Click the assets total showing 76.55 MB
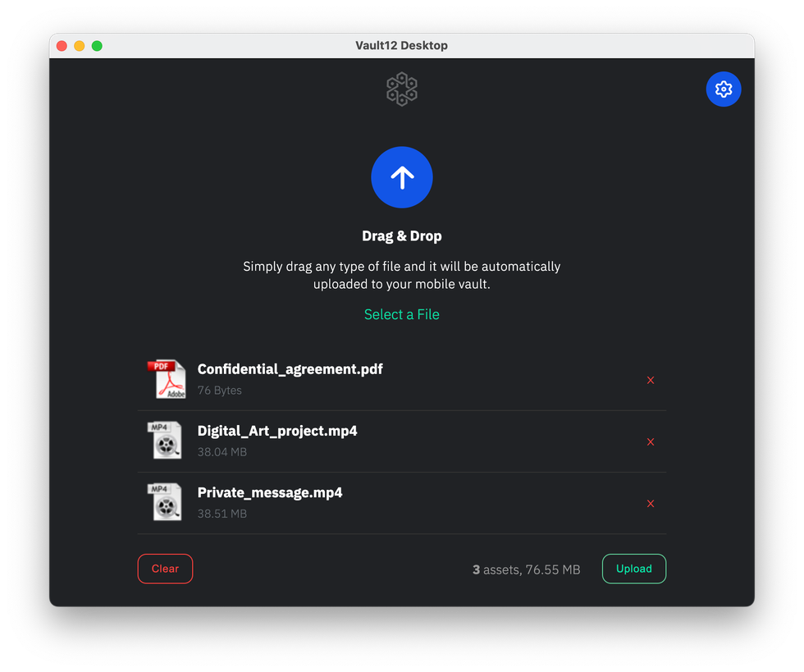The width and height of the screenshot is (804, 672). tap(527, 569)
